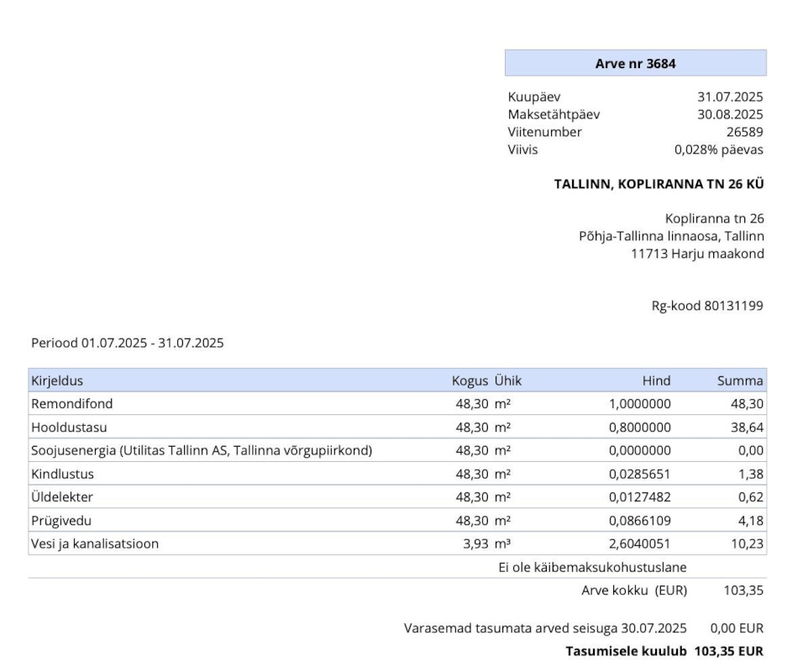Click the Kirjeldus column header
This screenshot has height=672, width=803.
point(57,381)
